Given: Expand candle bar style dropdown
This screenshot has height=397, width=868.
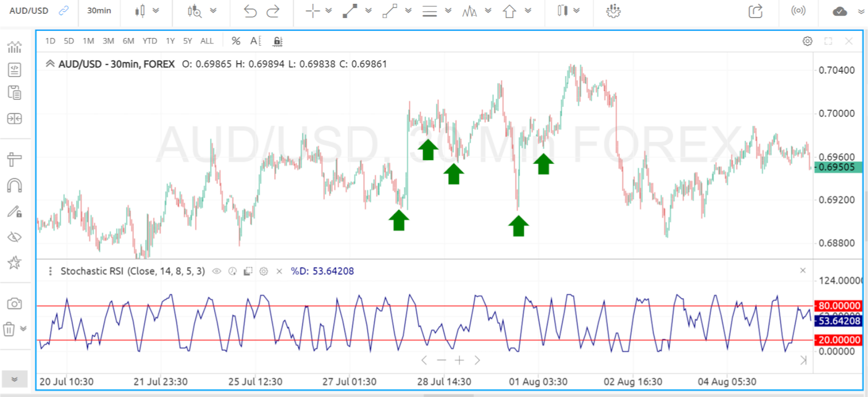Looking at the screenshot, I should pos(577,10).
